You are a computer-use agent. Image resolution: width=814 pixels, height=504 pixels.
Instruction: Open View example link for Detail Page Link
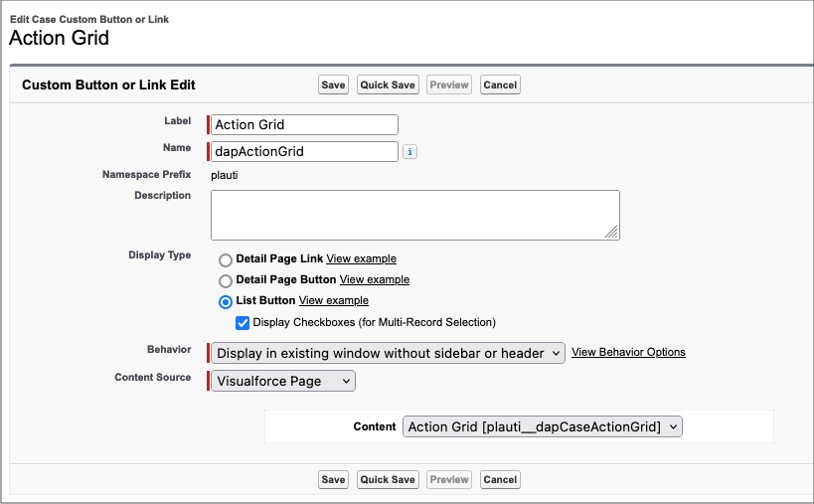click(362, 258)
